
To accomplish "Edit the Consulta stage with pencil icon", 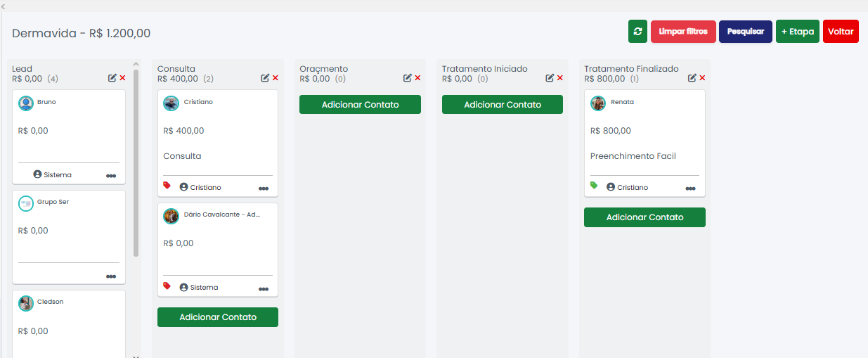I will (x=265, y=78).
